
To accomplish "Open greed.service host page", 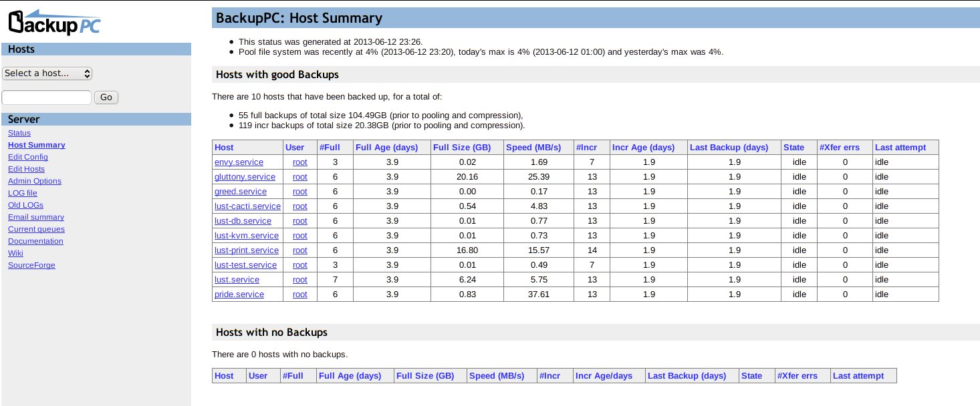I will coord(241,192).
